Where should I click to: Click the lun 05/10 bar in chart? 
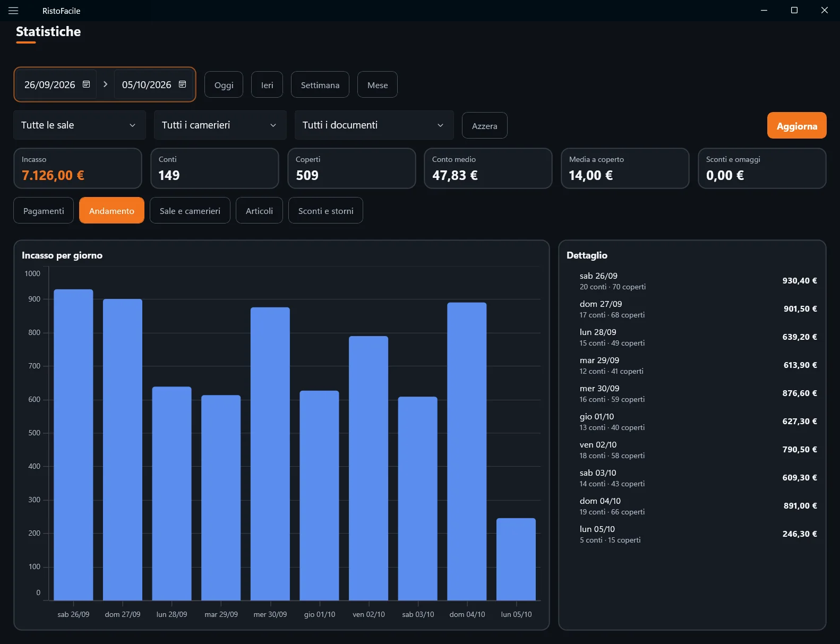pyautogui.click(x=516, y=559)
